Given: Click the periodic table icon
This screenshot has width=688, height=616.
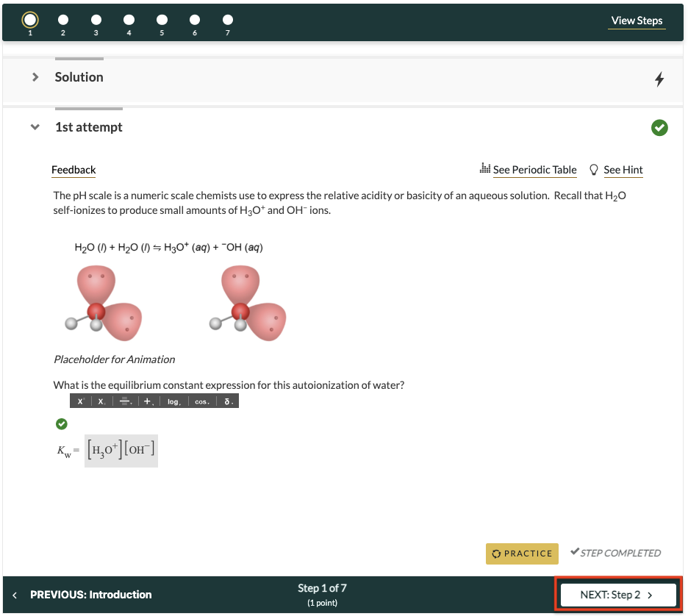Looking at the screenshot, I should click(485, 168).
